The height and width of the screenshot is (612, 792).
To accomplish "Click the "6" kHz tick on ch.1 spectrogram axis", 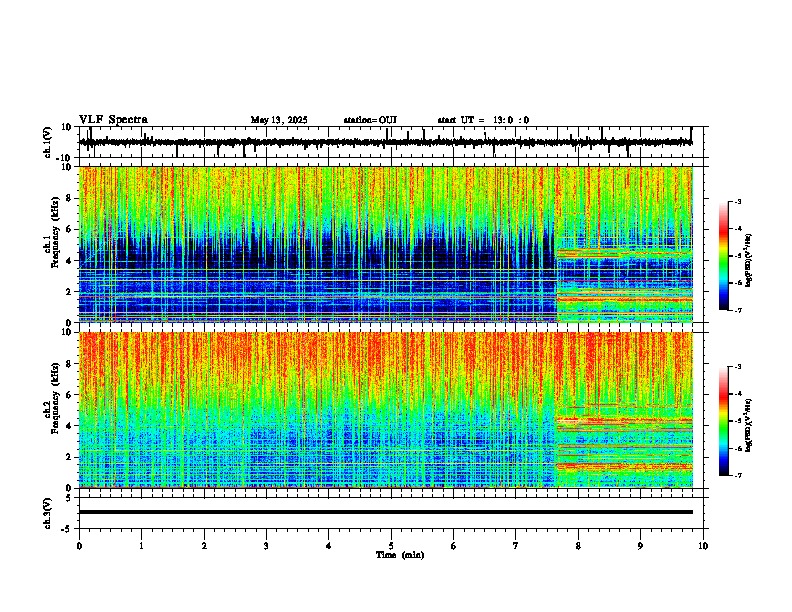I will (x=71, y=229).
